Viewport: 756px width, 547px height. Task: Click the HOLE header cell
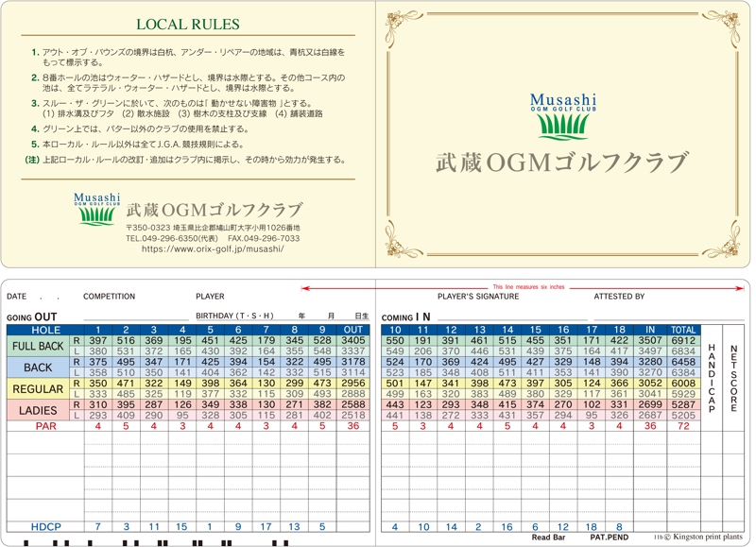tap(45, 330)
